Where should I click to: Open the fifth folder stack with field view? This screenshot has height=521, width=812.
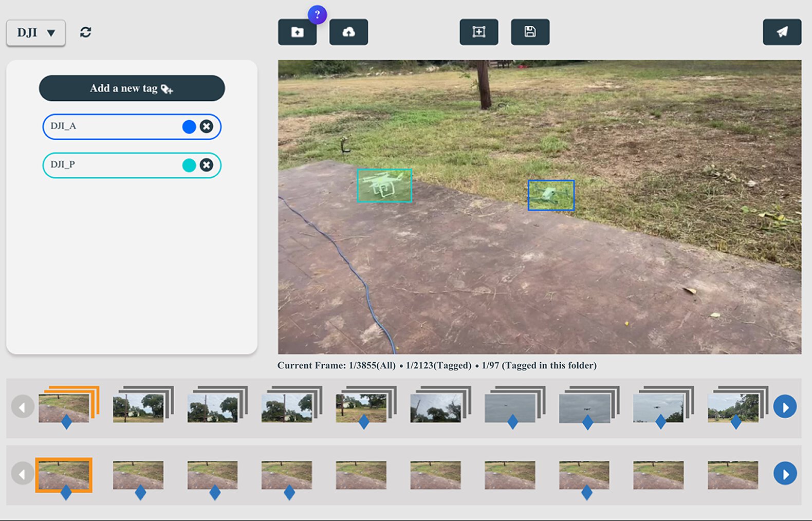pyautogui.click(x=366, y=404)
